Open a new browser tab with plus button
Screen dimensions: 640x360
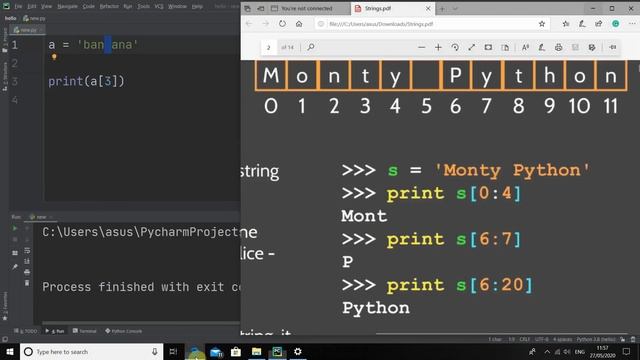click(442, 9)
